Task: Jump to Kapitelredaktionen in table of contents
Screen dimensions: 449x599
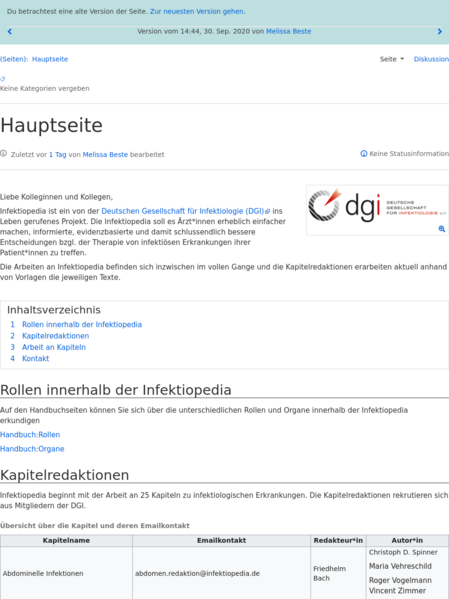Action: [55, 336]
